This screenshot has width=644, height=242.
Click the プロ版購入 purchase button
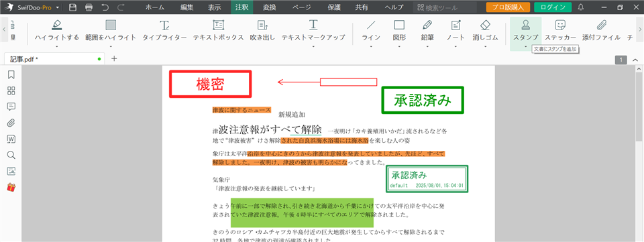pos(508,7)
